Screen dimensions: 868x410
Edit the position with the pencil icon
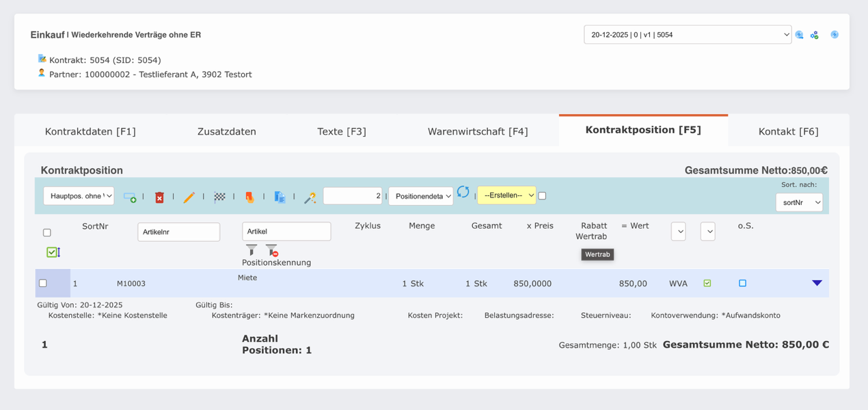click(x=189, y=196)
